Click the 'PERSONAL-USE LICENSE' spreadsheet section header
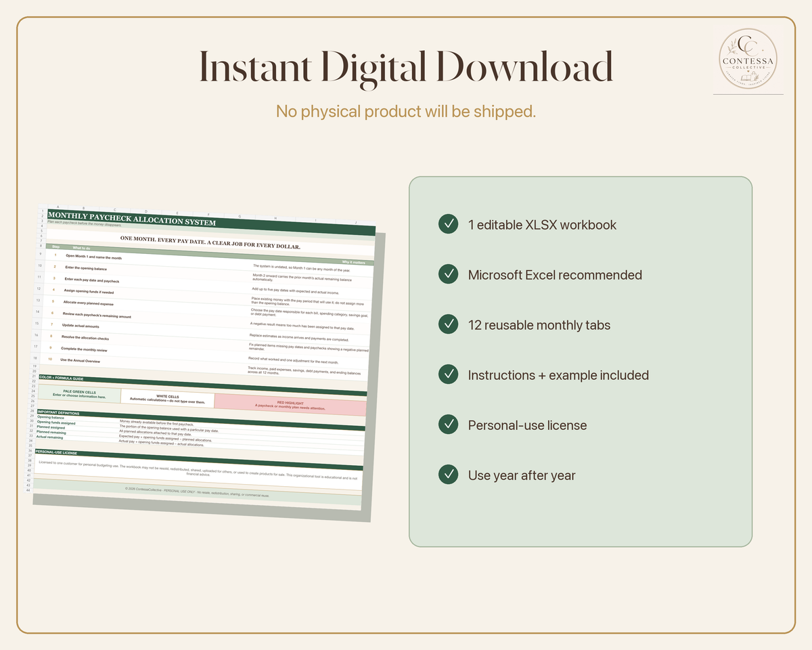 pos(56,452)
